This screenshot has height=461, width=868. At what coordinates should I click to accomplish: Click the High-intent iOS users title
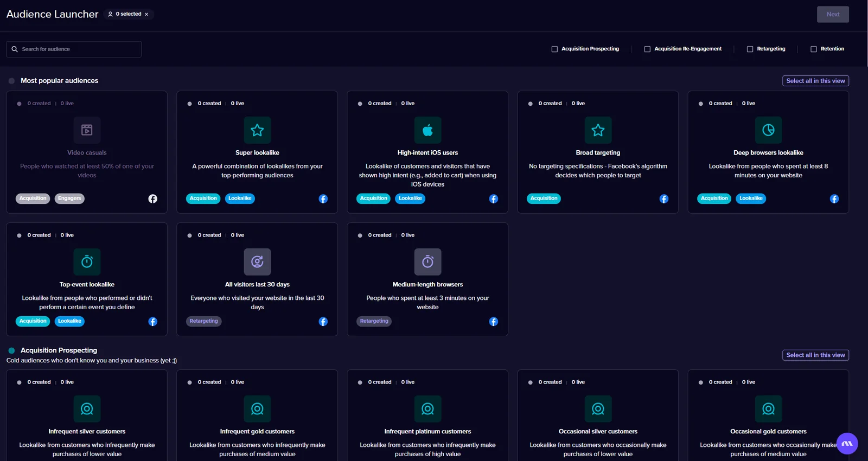click(427, 153)
